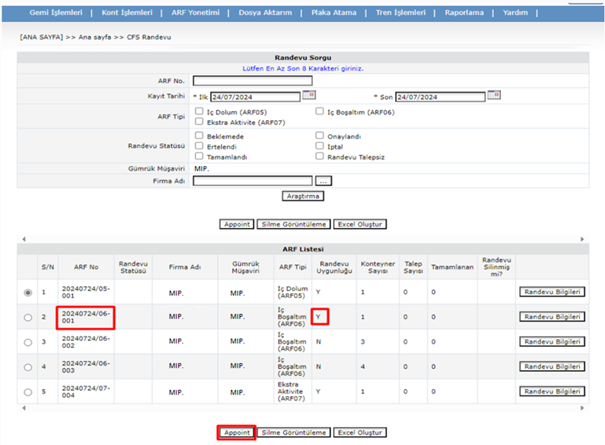Click the bottom Silme Görüntüleme button
The width and height of the screenshot is (605, 445).
(293, 432)
